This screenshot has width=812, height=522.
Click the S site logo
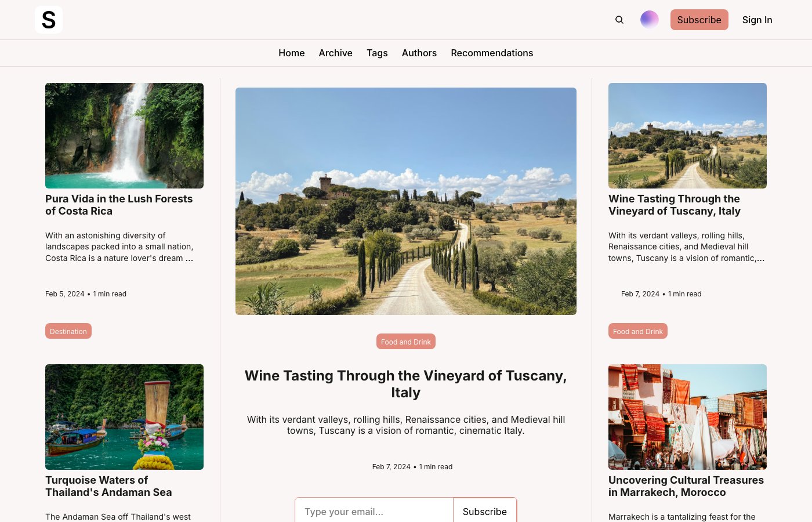pos(49,20)
